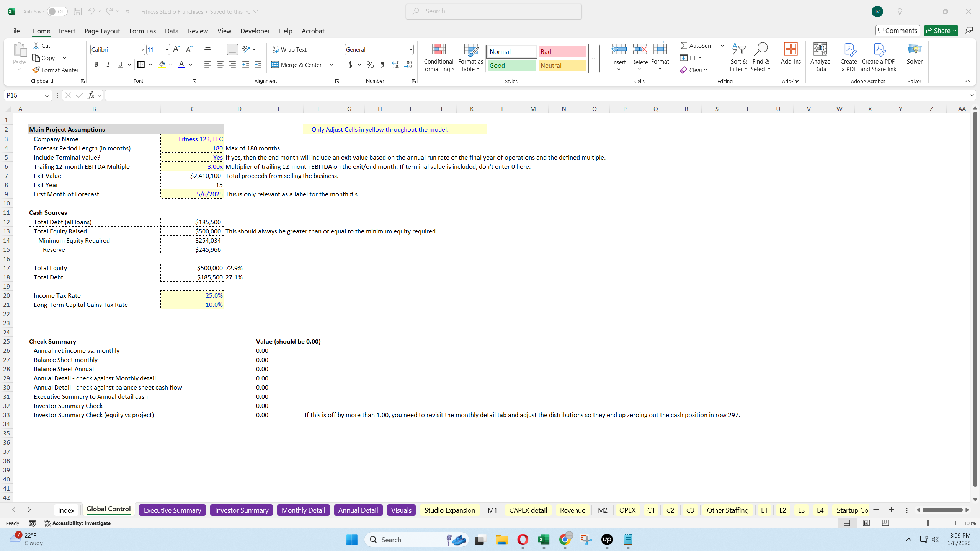Open the Data ribbon tab

coord(172,31)
